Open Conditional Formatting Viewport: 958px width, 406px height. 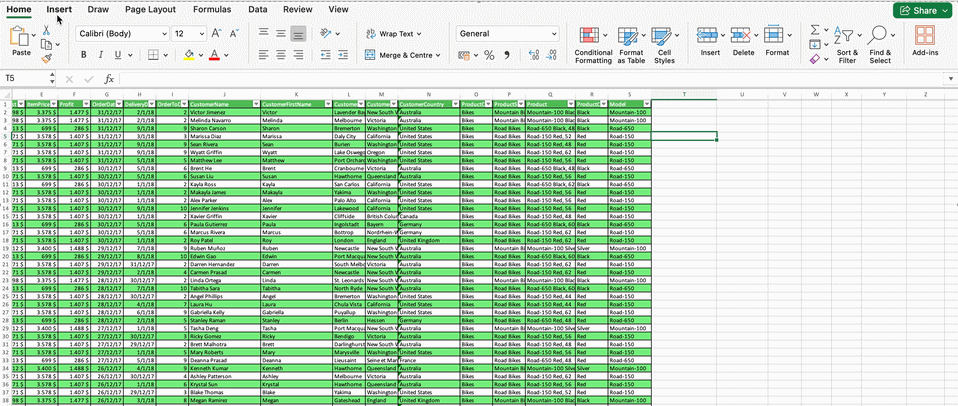593,44
